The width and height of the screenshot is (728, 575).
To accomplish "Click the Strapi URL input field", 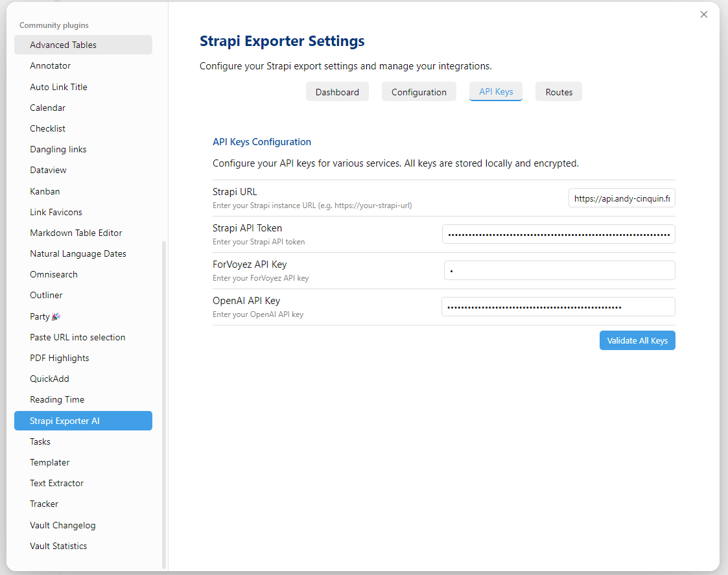I will pyautogui.click(x=622, y=198).
